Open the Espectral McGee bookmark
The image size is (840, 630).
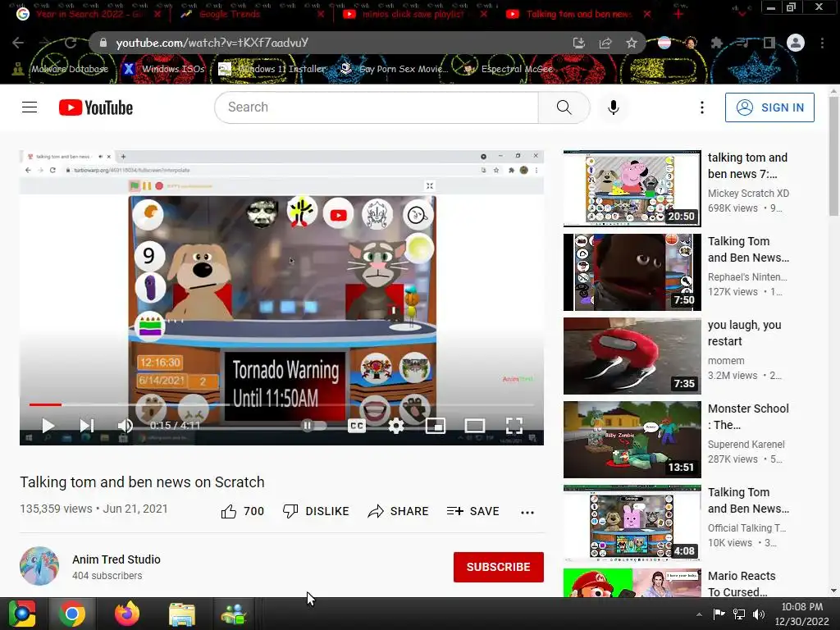tap(508, 69)
